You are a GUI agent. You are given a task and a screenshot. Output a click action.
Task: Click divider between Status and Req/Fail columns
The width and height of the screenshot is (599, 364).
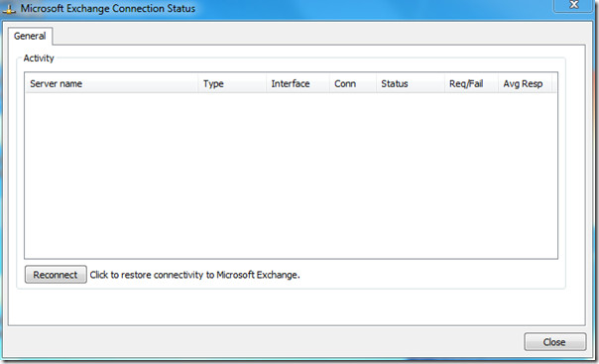(x=444, y=83)
